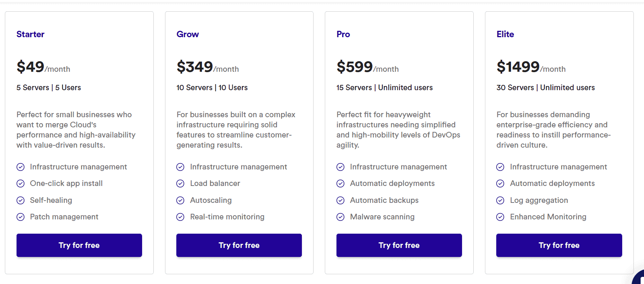Click checkmark icon beside Real-time monitoring
The width and height of the screenshot is (644, 284).
(180, 217)
